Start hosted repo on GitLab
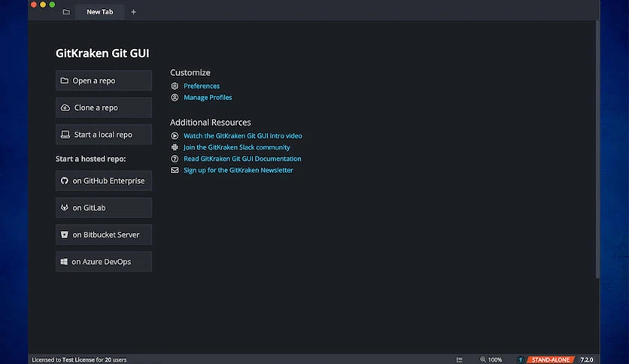 point(104,208)
